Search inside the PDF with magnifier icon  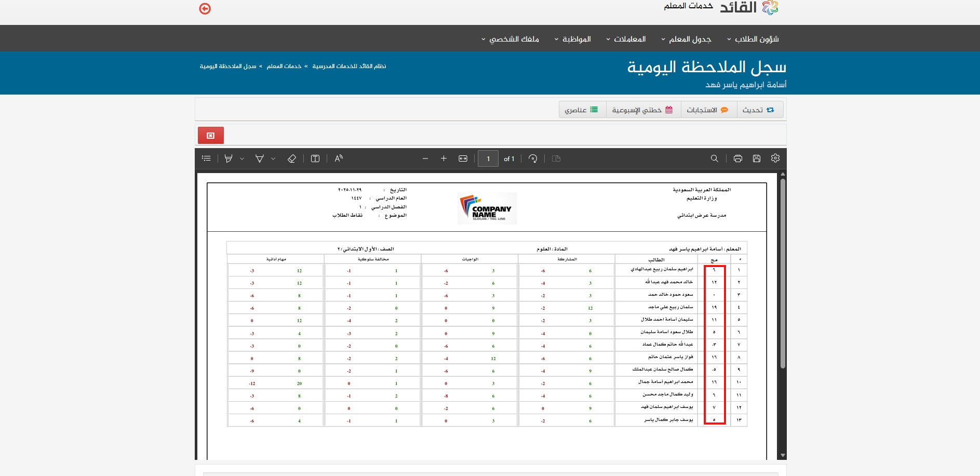point(715,158)
